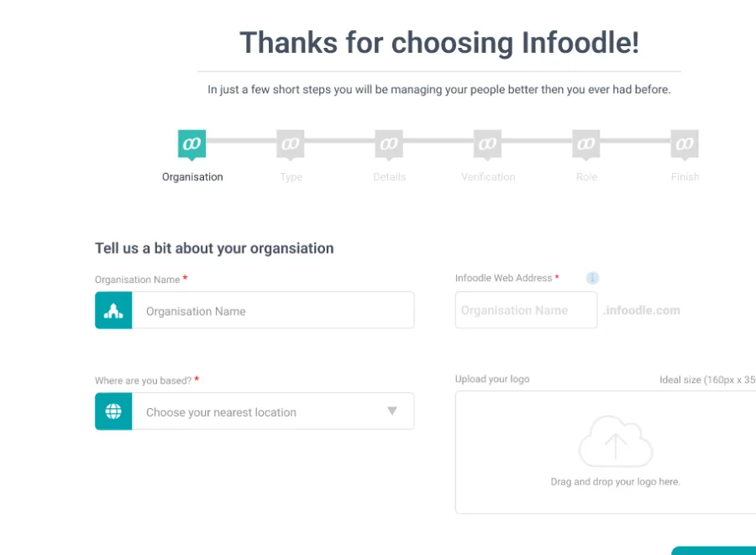Open the web address info tooltip icon
Image resolution: width=756 pixels, height=555 pixels.
(x=592, y=278)
